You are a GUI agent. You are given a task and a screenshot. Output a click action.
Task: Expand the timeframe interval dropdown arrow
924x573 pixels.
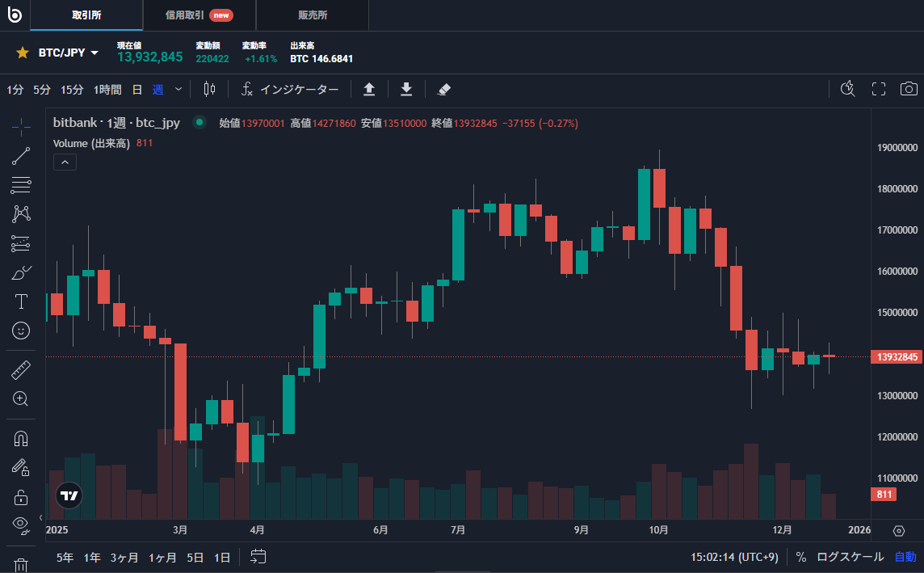coord(178,89)
